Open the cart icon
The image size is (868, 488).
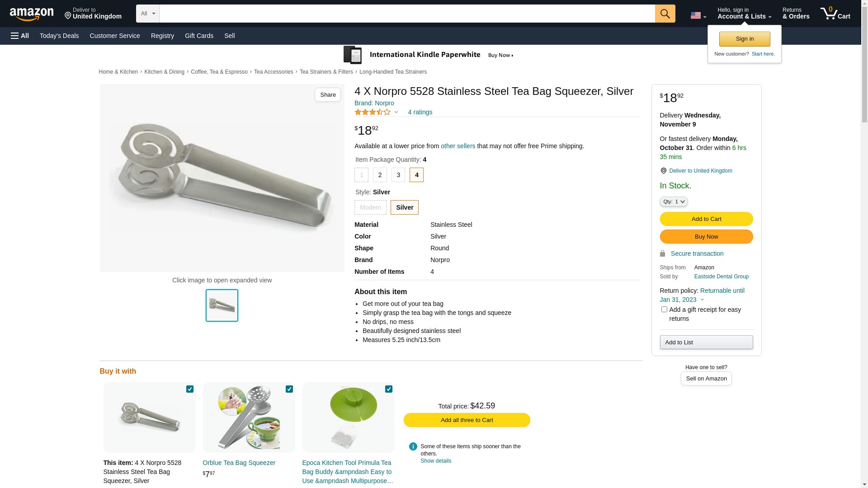835,14
